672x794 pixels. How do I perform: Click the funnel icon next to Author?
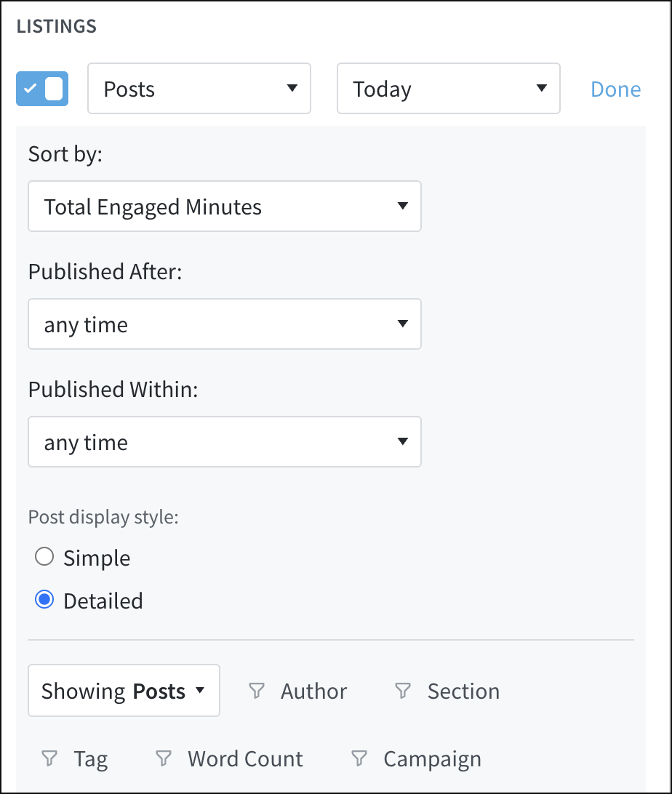point(257,691)
